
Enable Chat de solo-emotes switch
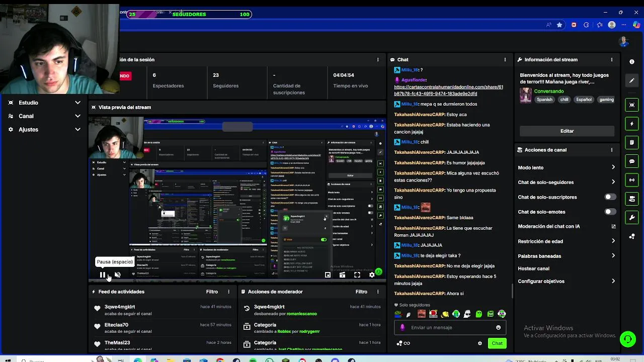610,212
